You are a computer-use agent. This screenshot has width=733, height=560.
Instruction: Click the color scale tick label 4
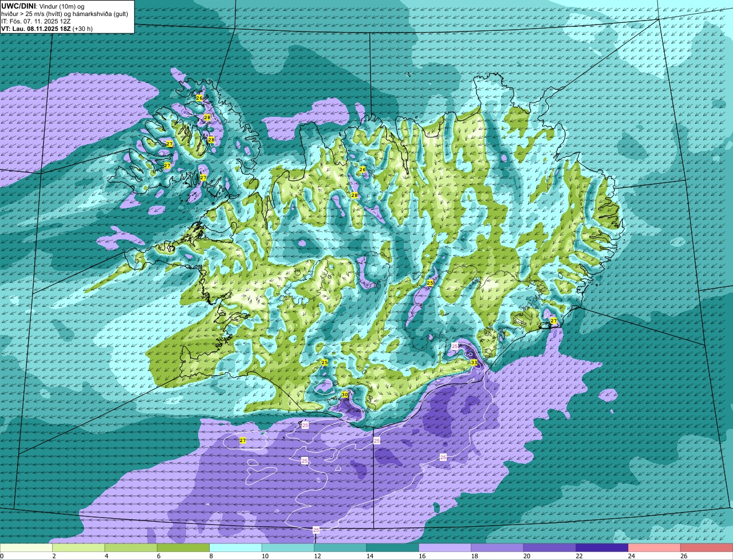tap(106, 556)
